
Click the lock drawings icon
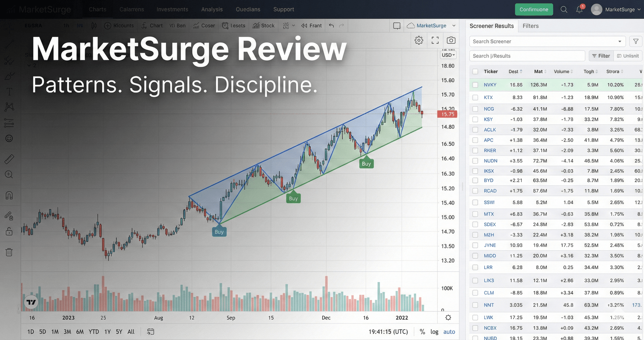pyautogui.click(x=9, y=231)
